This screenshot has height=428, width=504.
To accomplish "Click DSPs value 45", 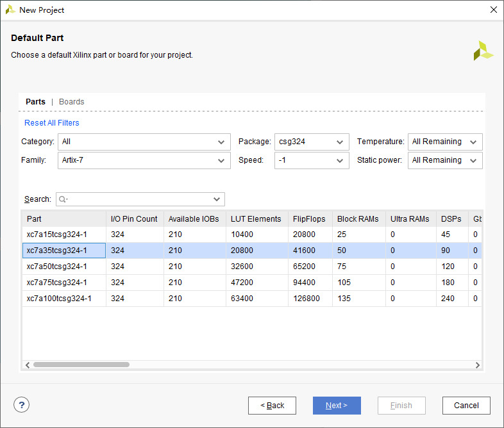I will 446,235.
